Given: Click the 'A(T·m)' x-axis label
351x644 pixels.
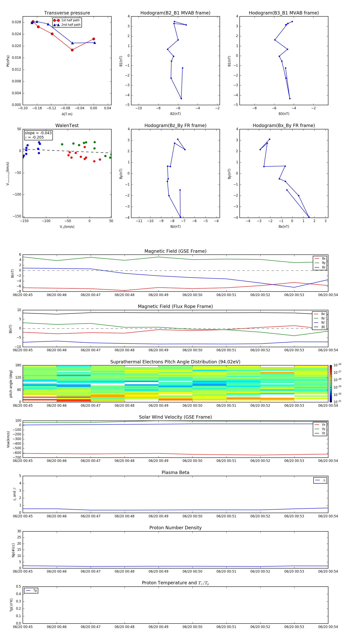Looking at the screenshot, I should pos(67,114).
